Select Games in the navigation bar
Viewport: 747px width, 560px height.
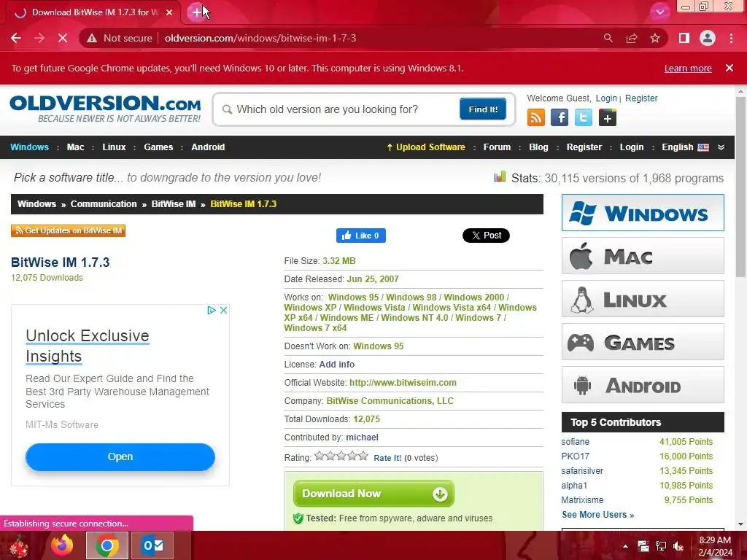[x=158, y=147]
